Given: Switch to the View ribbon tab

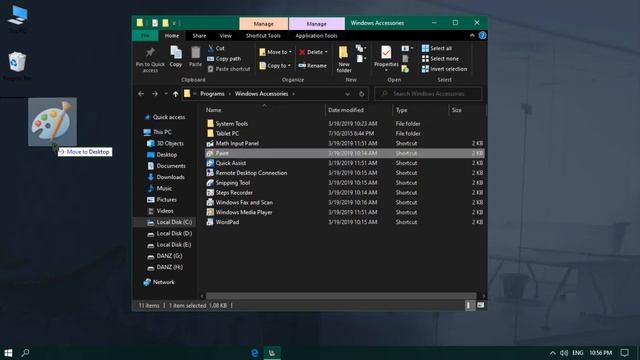Looking at the screenshot, I should tap(225, 36).
